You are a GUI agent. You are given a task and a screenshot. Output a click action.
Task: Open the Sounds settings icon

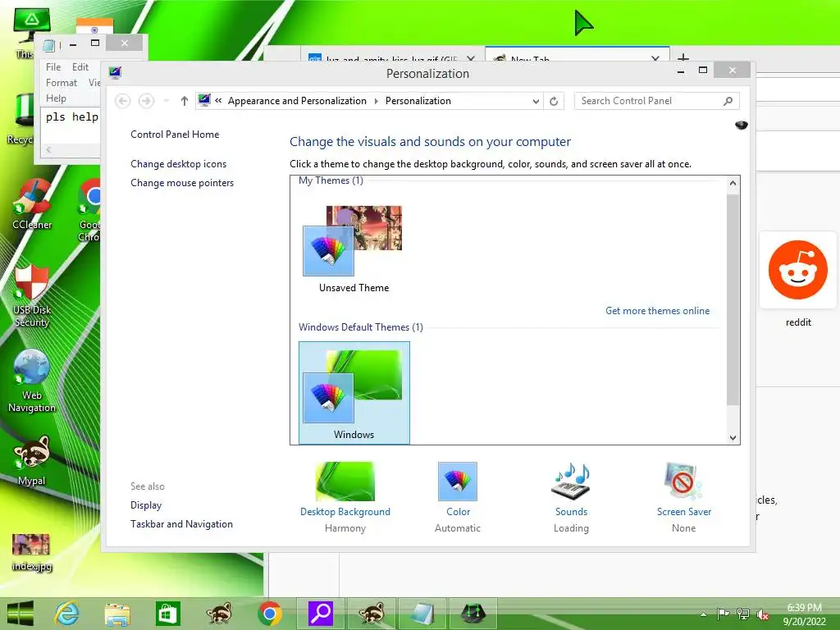[x=571, y=481]
